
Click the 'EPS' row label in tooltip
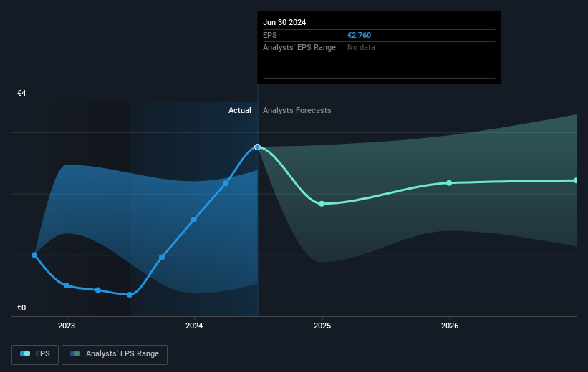269,35
